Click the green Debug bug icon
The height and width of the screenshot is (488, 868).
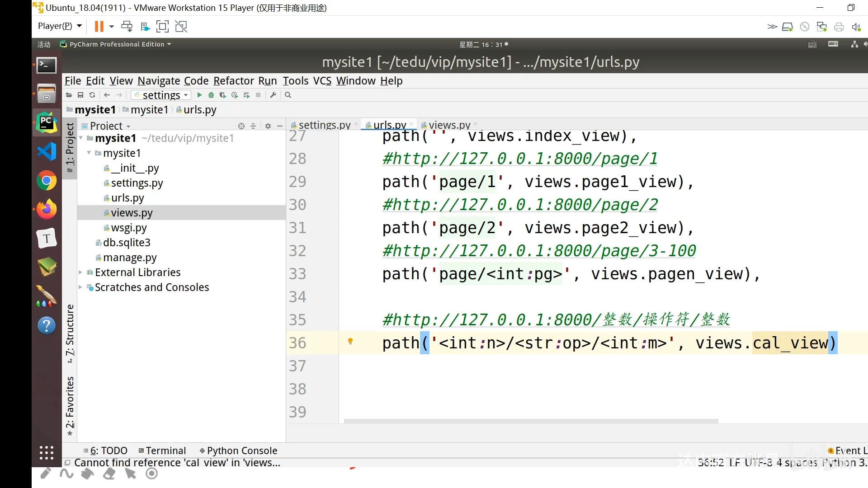[211, 95]
